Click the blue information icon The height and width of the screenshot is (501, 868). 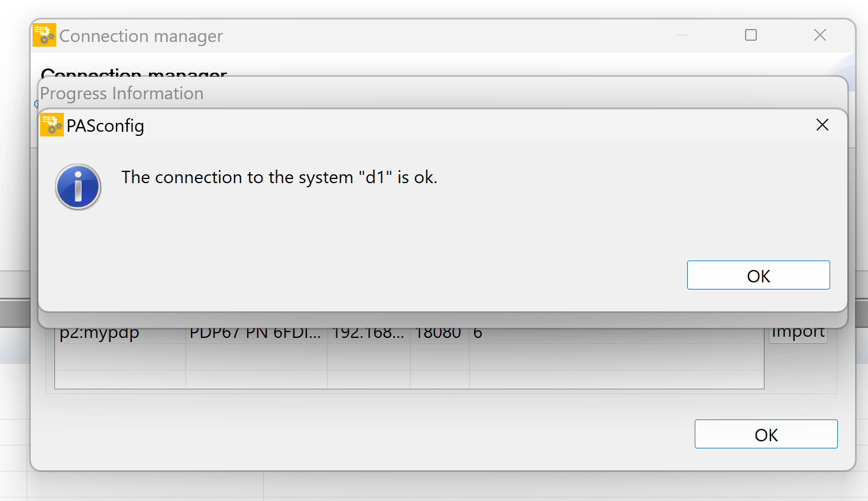coord(78,187)
